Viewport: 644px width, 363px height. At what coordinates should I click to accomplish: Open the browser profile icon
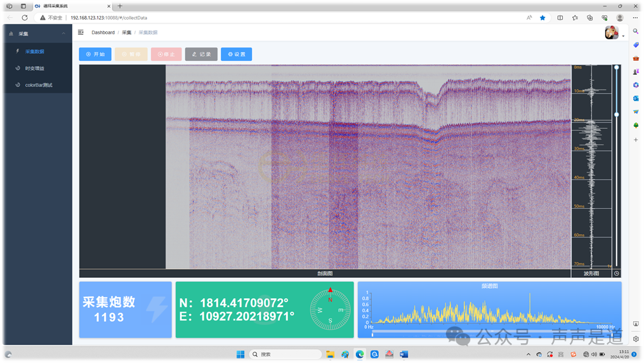click(620, 18)
